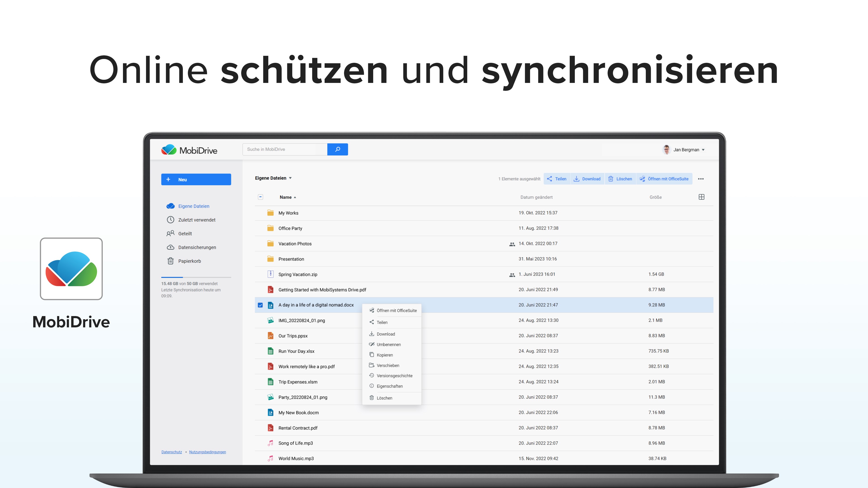The height and width of the screenshot is (488, 868).
Task: Sort by the Name column header
Action: [x=288, y=197]
